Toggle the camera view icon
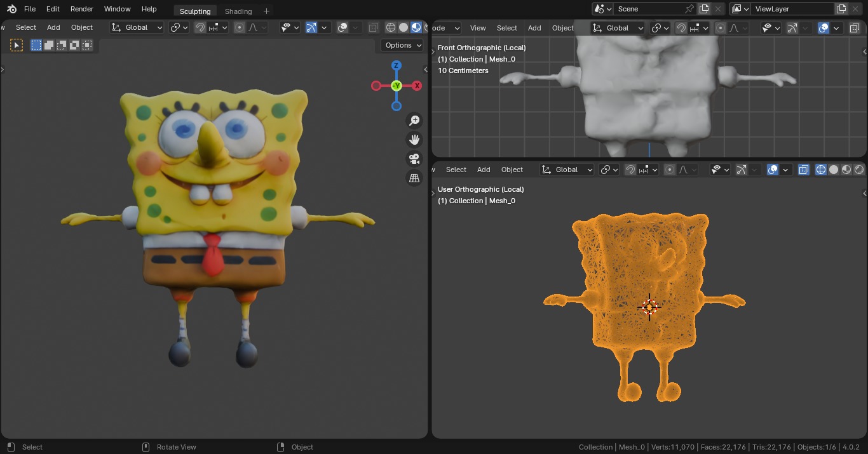Image resolution: width=868 pixels, height=454 pixels. 414,159
